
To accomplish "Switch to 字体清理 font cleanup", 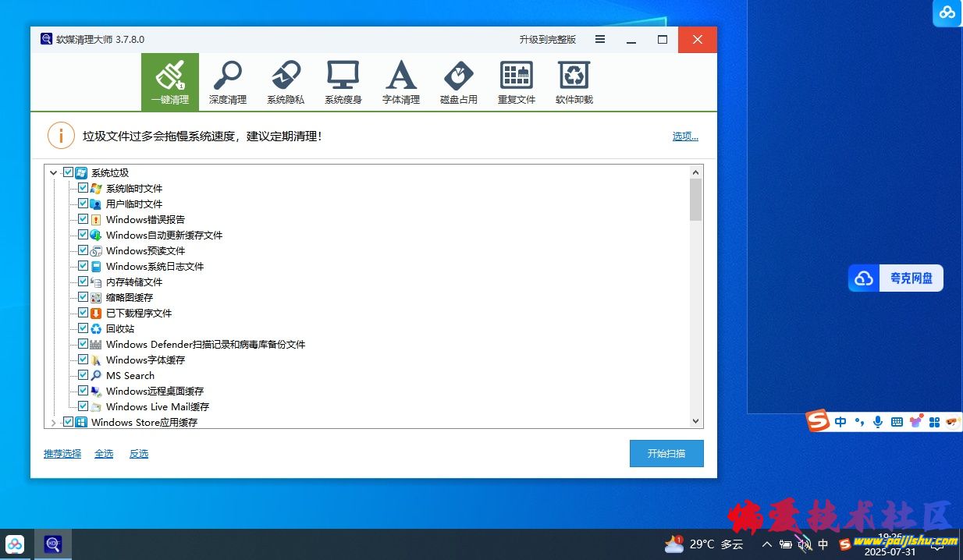I will tap(401, 83).
